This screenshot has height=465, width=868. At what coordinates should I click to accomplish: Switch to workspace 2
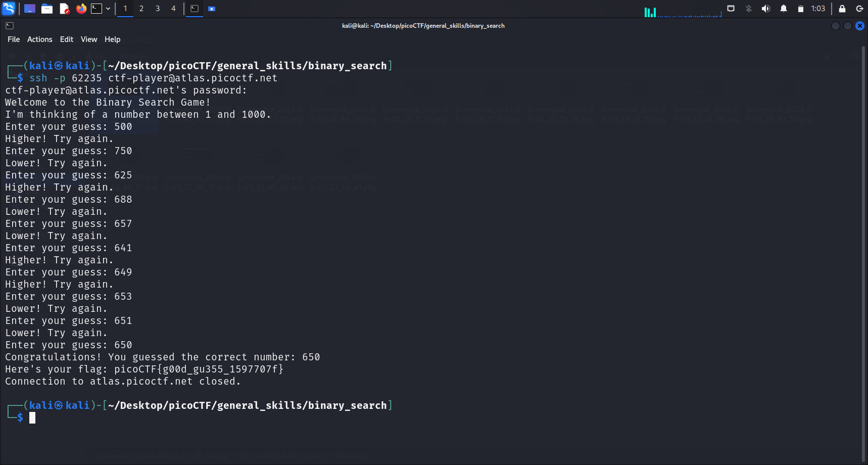[141, 9]
